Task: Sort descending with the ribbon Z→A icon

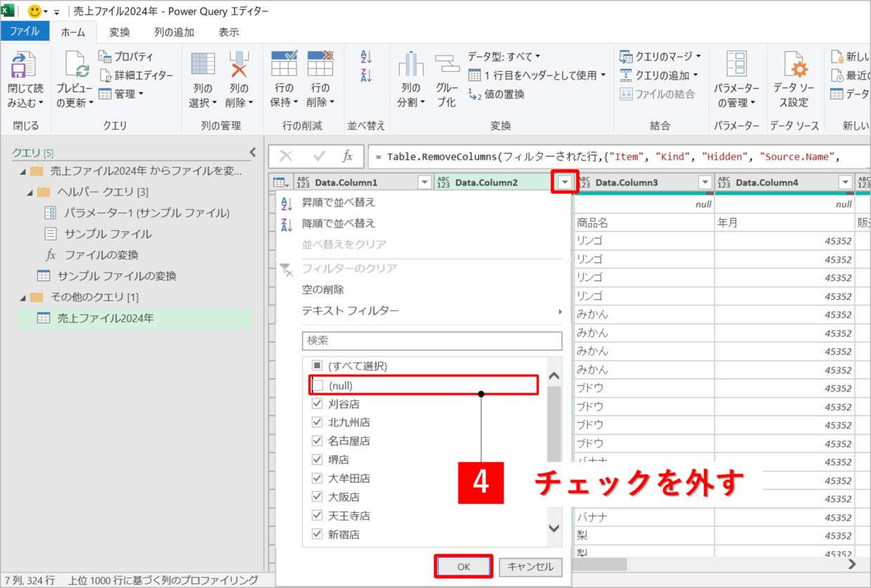Action: [366, 75]
